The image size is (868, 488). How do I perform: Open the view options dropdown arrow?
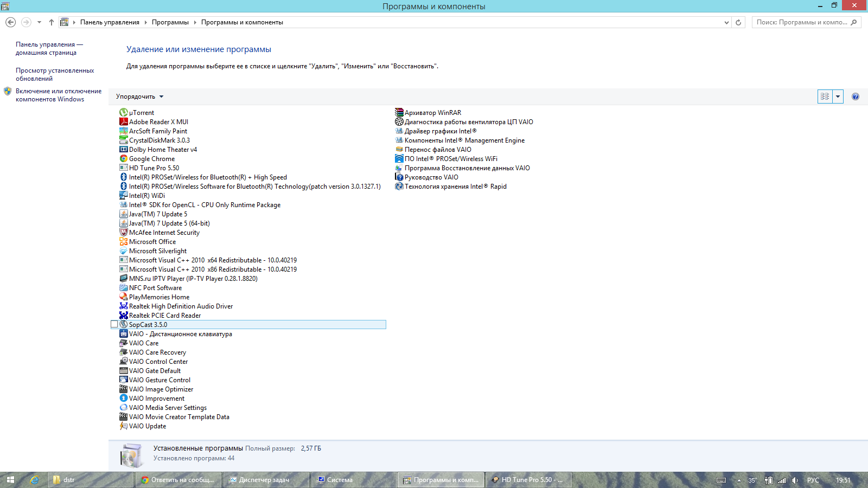[x=838, y=97]
